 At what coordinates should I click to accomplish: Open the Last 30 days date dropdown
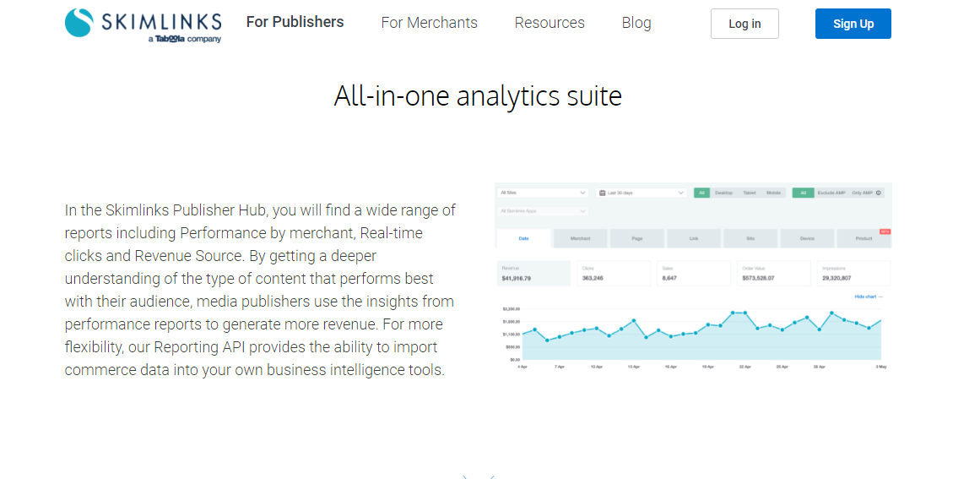(x=642, y=193)
